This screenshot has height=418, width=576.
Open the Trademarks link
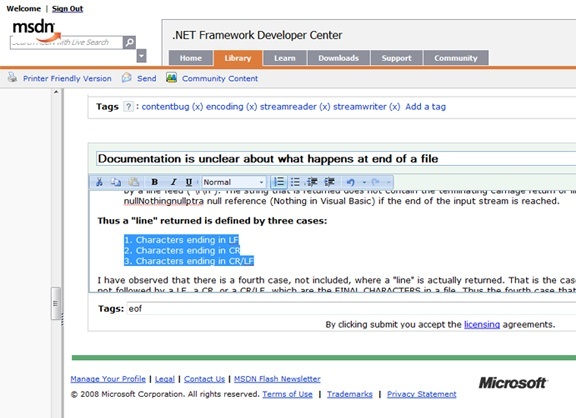coord(350,394)
